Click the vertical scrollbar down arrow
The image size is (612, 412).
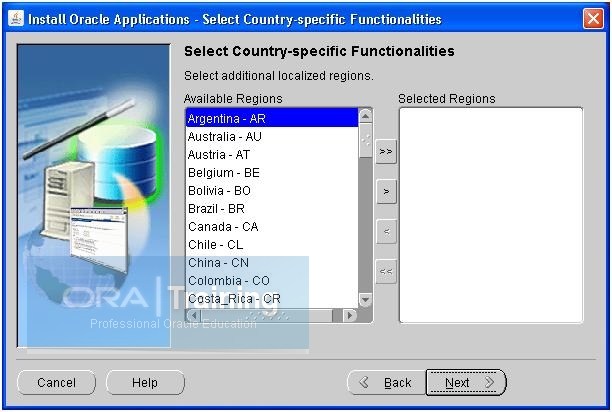[x=365, y=300]
